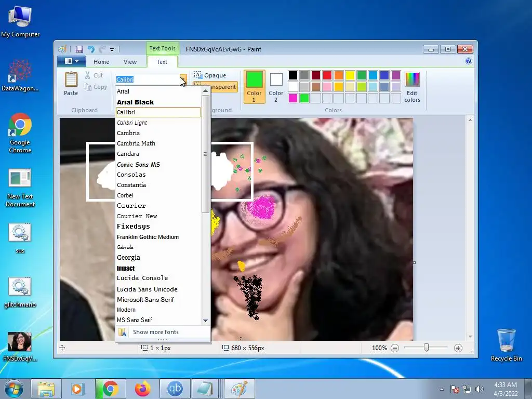Select the sus desktop file
Image resolution: width=532 pixels, height=399 pixels.
click(20, 238)
